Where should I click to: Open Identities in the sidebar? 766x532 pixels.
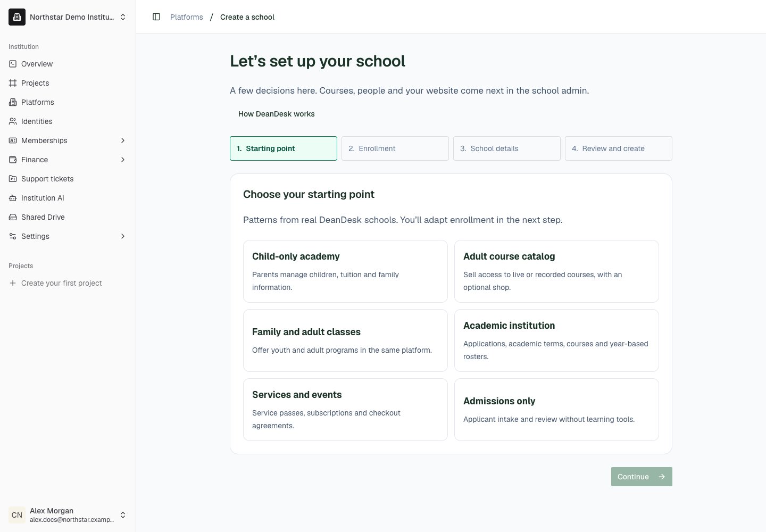tap(68, 121)
